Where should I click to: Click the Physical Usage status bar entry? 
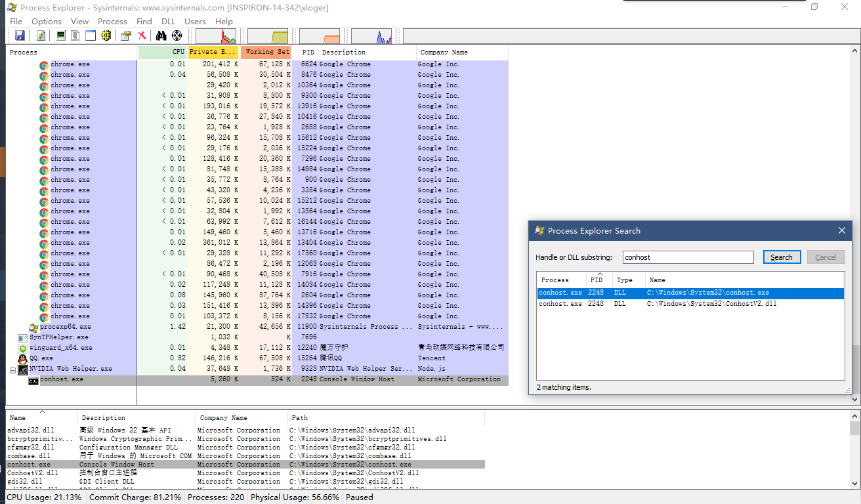point(295,497)
